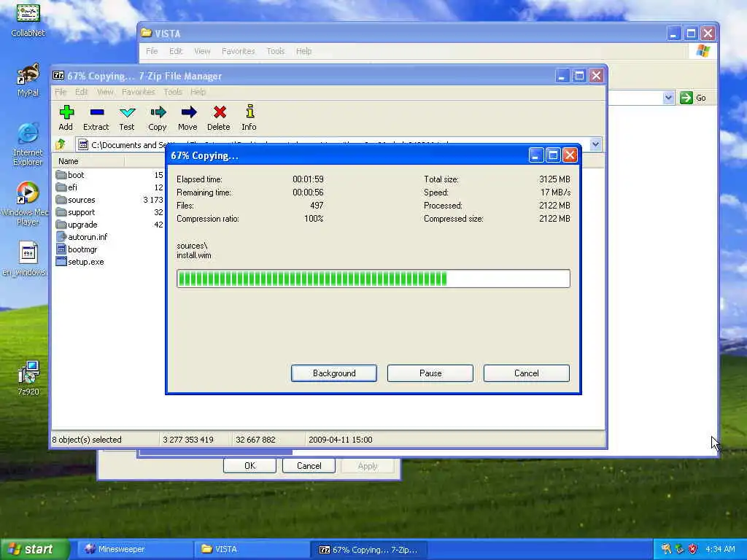Image resolution: width=747 pixels, height=560 pixels.
Task: Click '8 object(s) selected' status text
Action: coord(87,440)
